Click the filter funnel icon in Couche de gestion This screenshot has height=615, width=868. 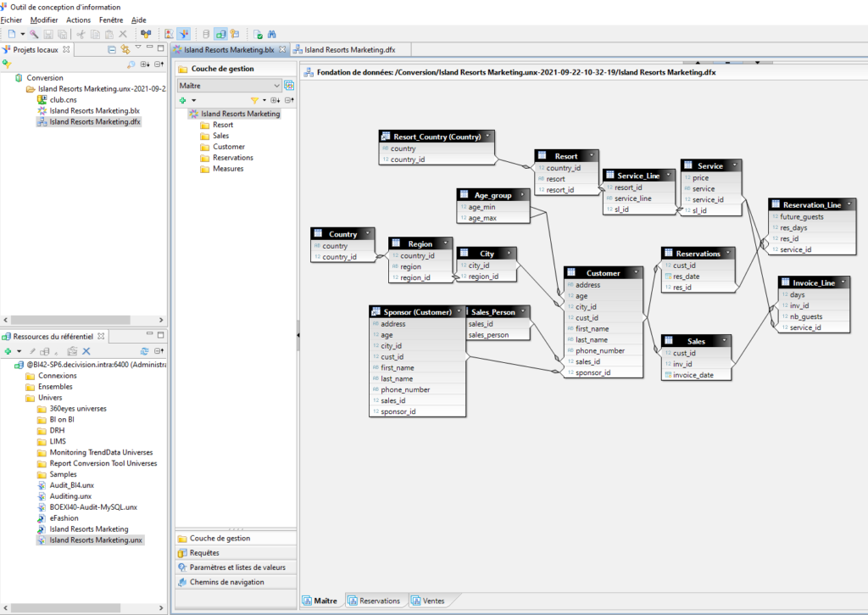253,100
